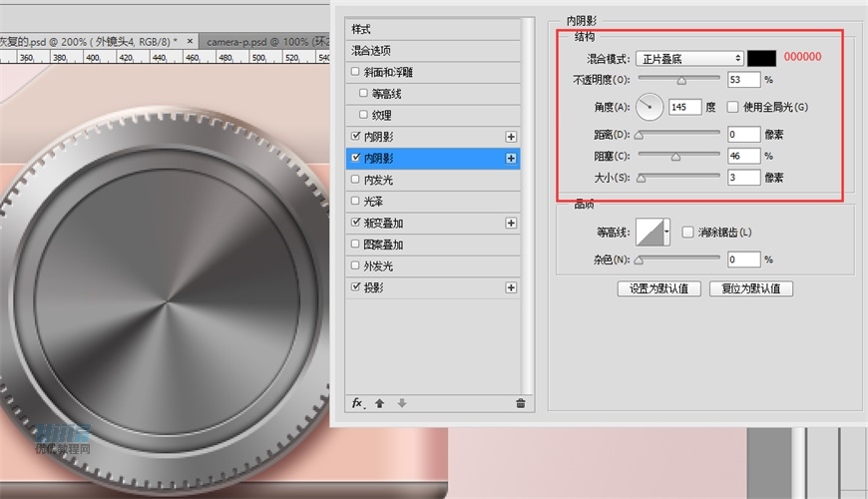Click the 等高线 contour thumbnail
This screenshot has height=499, width=868.
pyautogui.click(x=650, y=233)
